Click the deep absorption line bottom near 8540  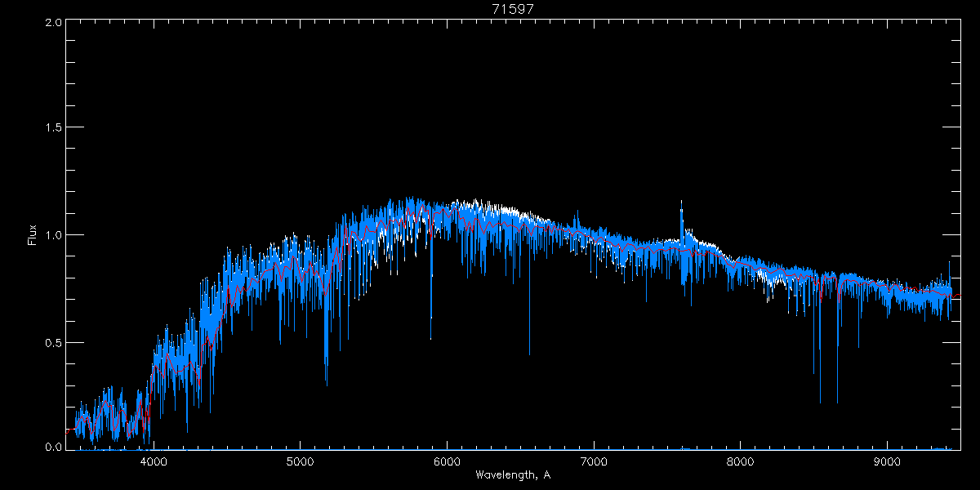pos(820,403)
